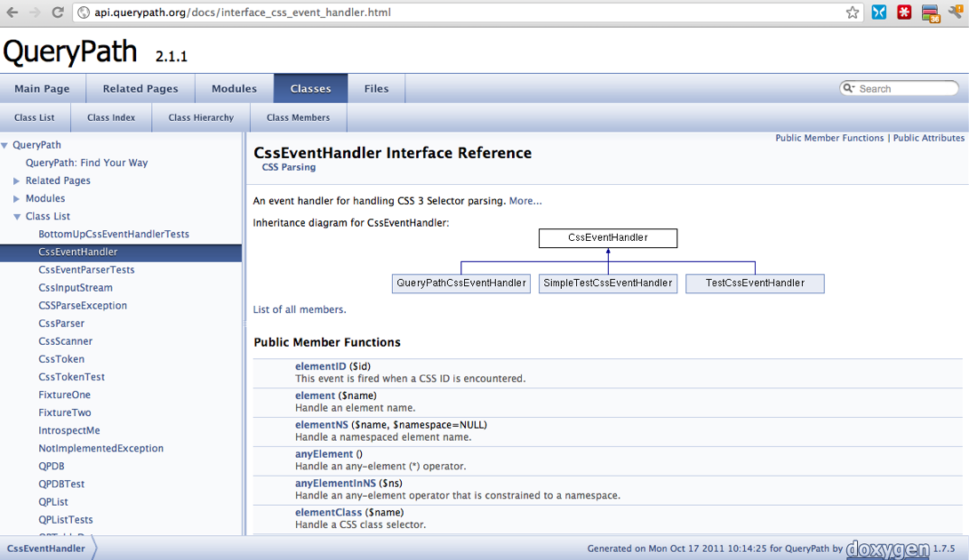Switch to the Files tab
969x560 pixels.
pyautogui.click(x=376, y=89)
